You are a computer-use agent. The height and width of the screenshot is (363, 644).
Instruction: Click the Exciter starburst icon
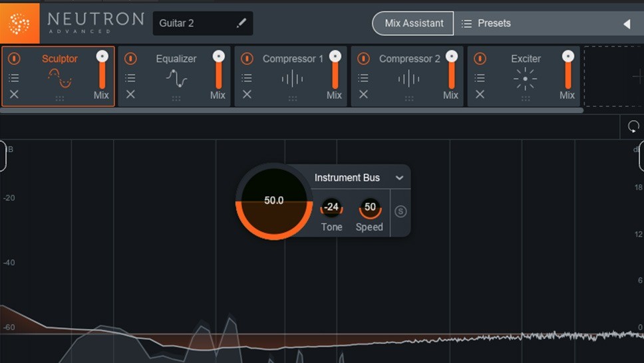click(526, 78)
